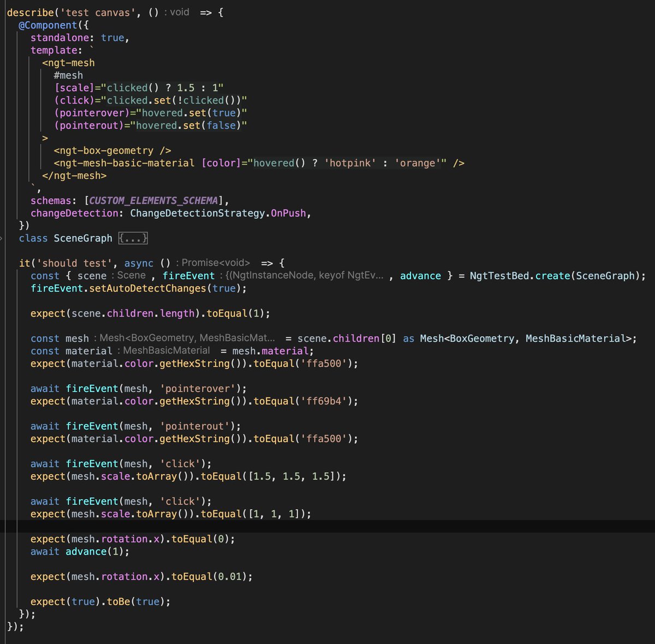Click the fireEvent 'pointerover' call
Image resolution: width=655 pixels, height=644 pixels.
pyautogui.click(x=156, y=389)
